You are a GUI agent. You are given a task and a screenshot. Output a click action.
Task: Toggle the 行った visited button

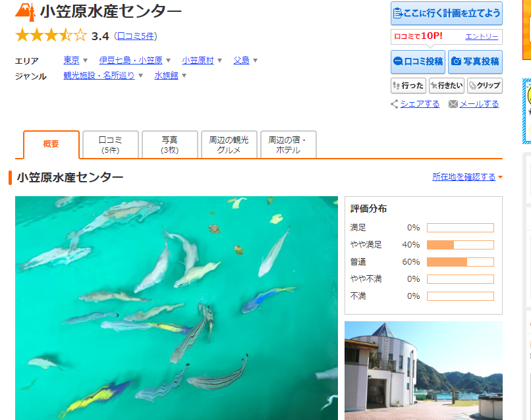408,86
